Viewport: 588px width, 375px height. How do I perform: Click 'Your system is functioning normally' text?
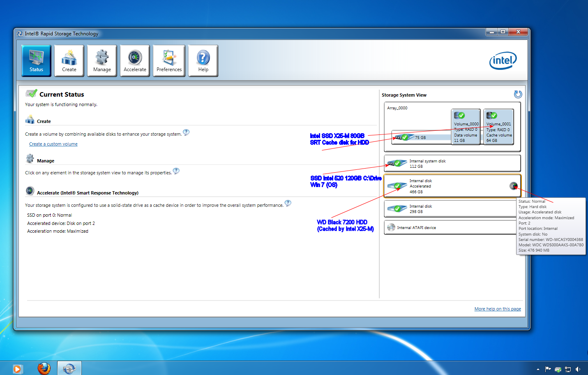click(x=61, y=104)
